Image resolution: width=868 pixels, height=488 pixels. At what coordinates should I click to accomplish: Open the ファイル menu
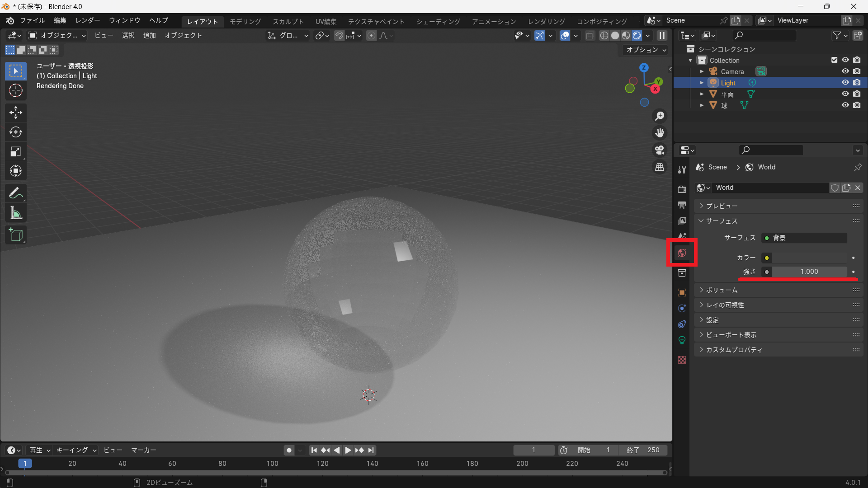[33, 21]
